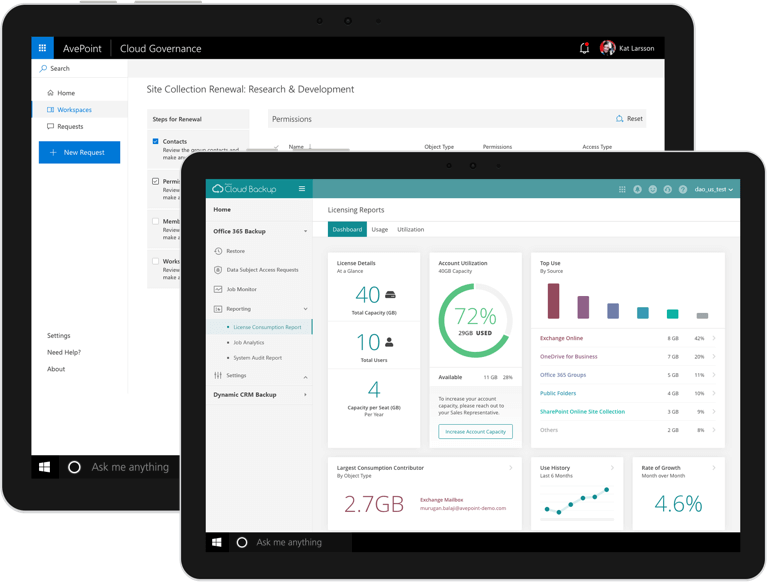767x582 pixels.
Task: Open SharePoint Online Site Collection link
Action: (x=582, y=412)
